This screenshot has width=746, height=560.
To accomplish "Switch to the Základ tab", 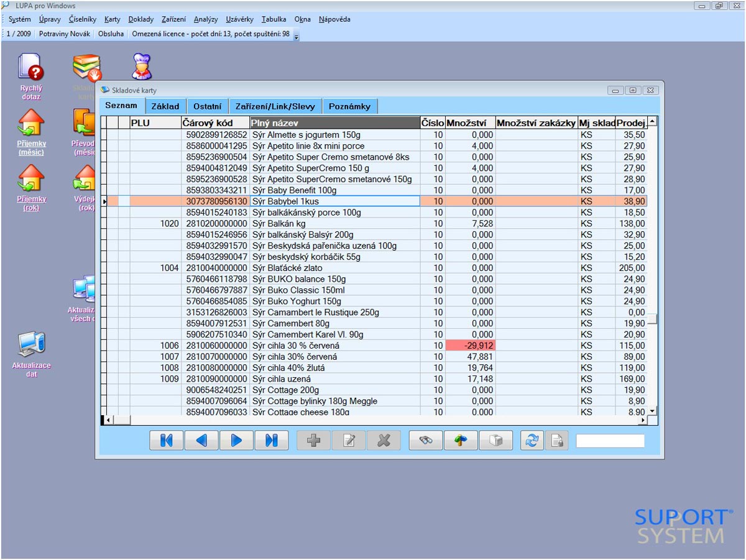I will pos(165,106).
